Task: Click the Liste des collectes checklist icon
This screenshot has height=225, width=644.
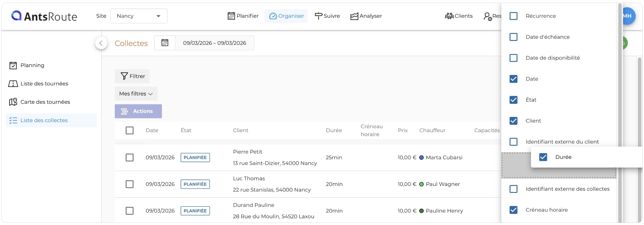Action: (x=13, y=120)
